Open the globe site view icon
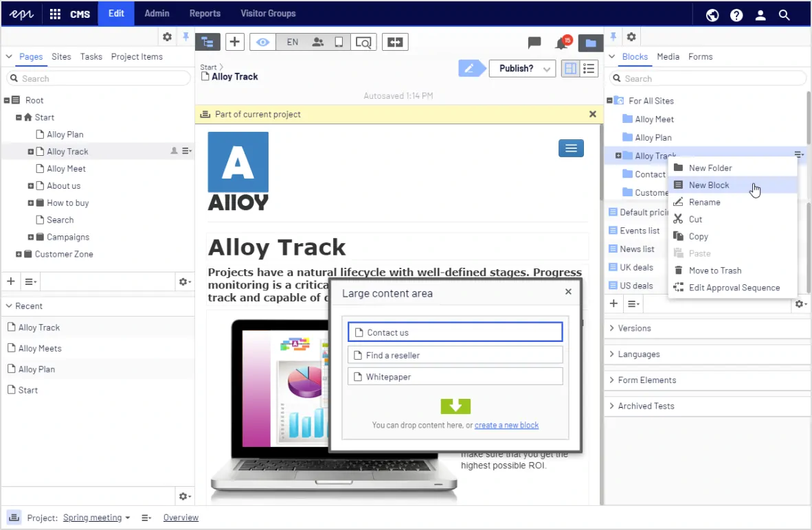This screenshot has width=812, height=530. tap(712, 15)
